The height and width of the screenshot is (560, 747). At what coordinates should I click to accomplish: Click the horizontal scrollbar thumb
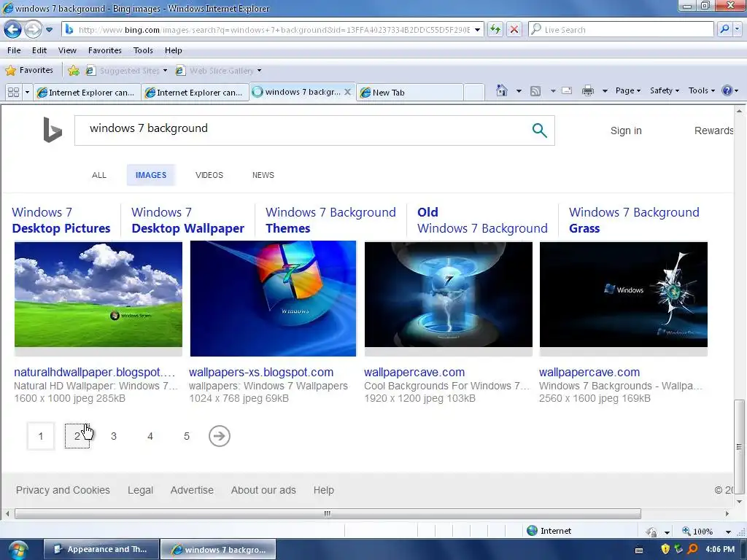coord(328,514)
